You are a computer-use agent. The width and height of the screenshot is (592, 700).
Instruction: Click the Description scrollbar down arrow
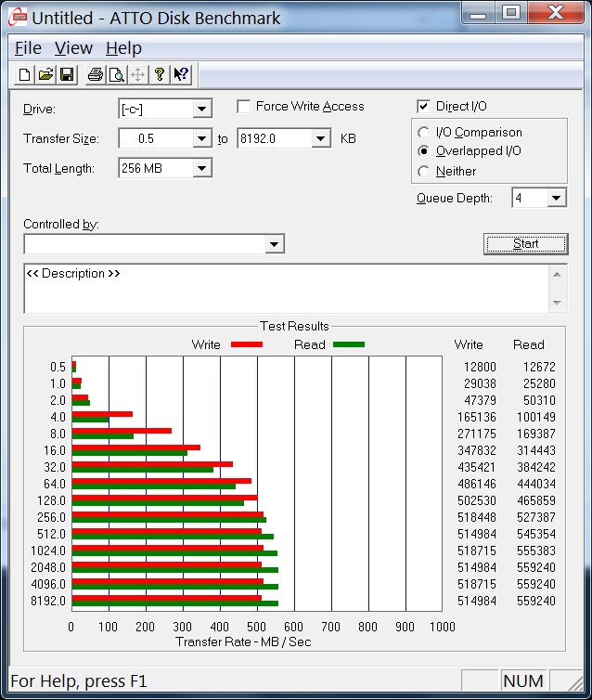click(x=557, y=303)
